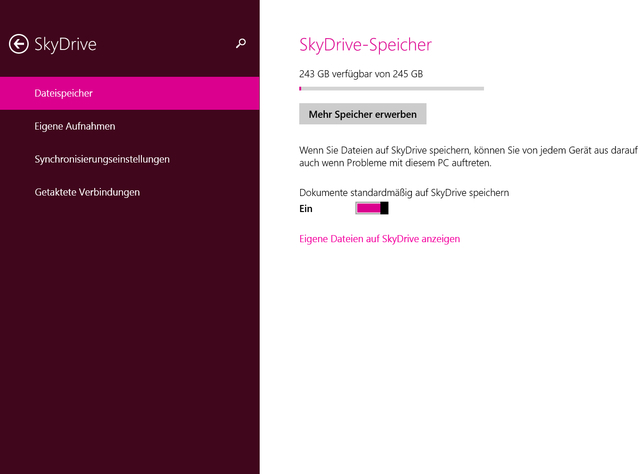Open the Eigene Aufnahmen section
Screen dimensions: 640x474
[75, 126]
